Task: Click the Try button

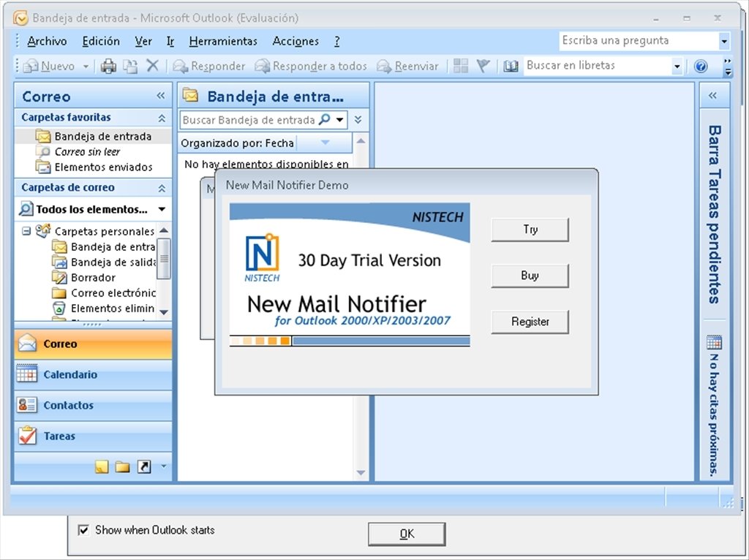Action: [530, 230]
